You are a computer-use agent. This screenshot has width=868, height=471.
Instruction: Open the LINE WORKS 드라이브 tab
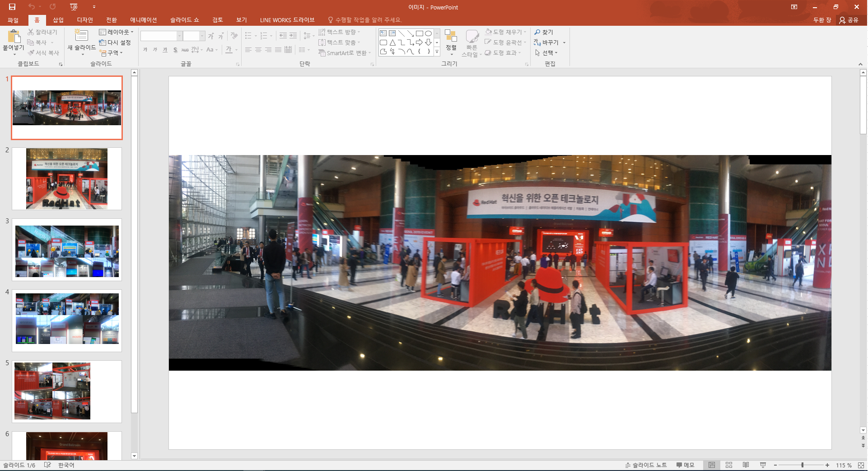[287, 20]
